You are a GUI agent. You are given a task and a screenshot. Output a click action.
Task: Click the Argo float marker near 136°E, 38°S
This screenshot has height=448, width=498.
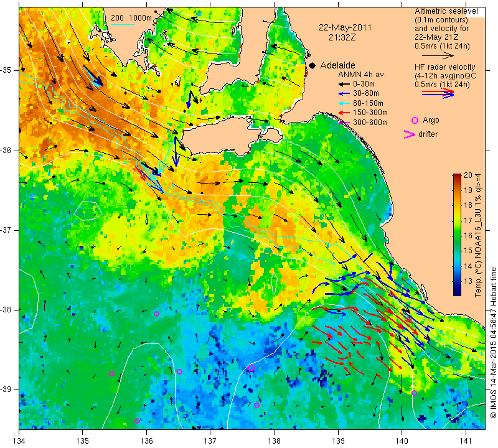(x=156, y=314)
